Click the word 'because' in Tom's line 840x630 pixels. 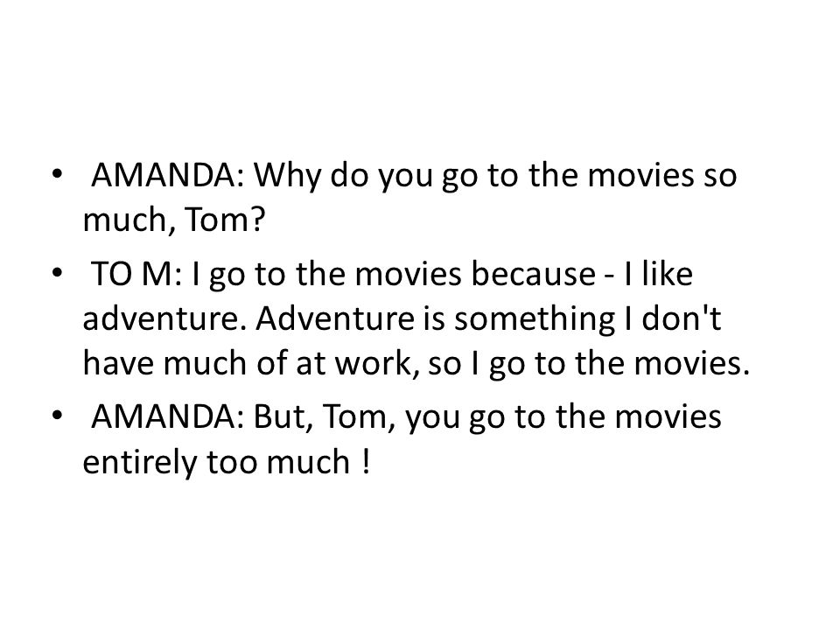(534, 274)
